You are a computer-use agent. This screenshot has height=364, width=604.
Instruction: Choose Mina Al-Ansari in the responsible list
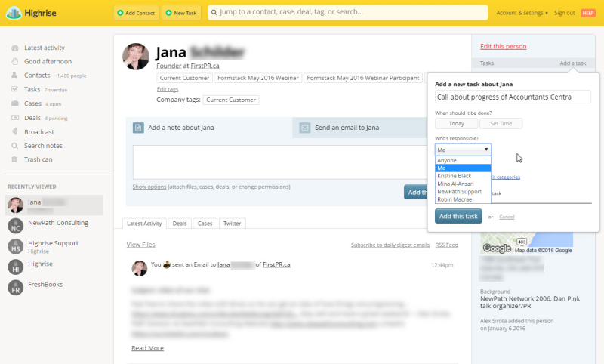pos(463,184)
